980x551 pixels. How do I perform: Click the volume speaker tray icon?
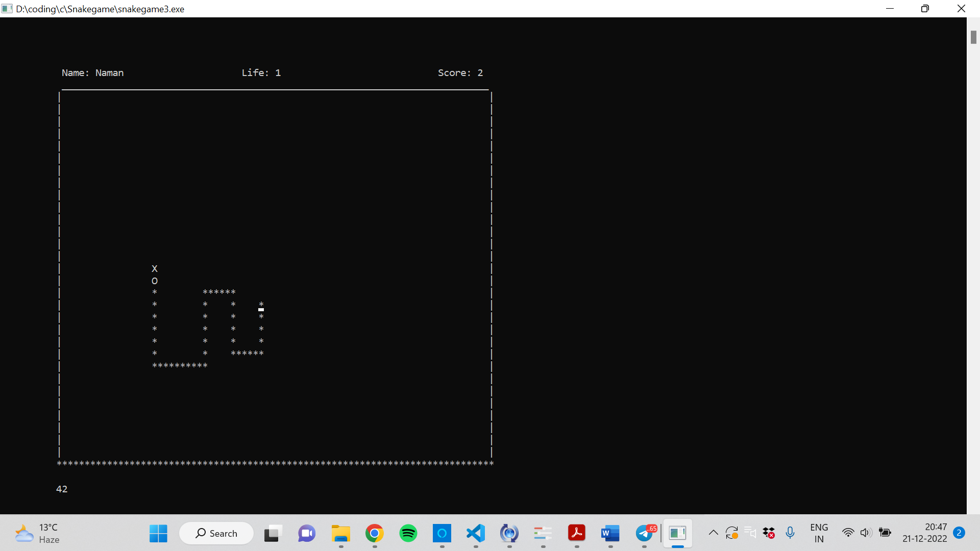tap(866, 533)
